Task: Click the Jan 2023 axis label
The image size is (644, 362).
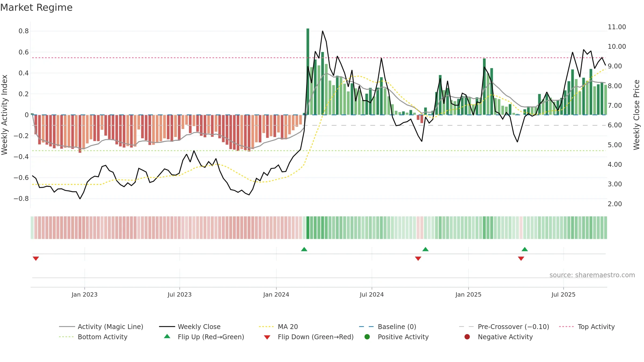Action: point(85,295)
